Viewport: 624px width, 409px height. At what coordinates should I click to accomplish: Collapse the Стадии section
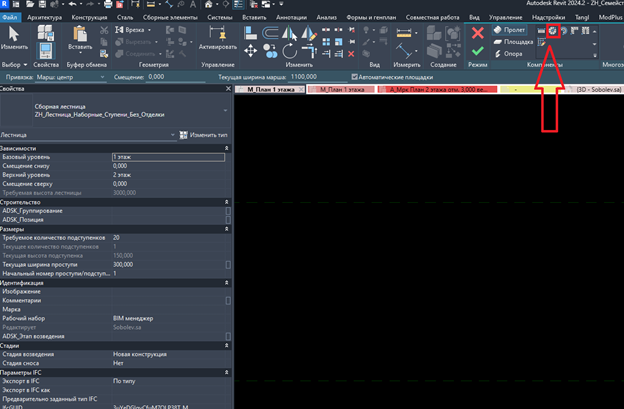click(226, 345)
